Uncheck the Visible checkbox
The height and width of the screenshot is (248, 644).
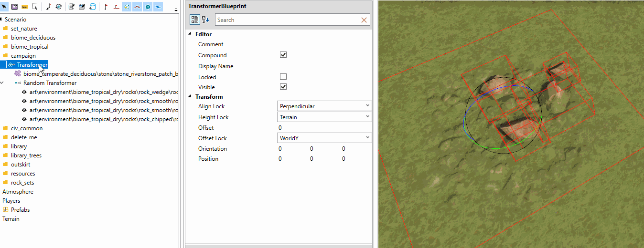pos(283,87)
